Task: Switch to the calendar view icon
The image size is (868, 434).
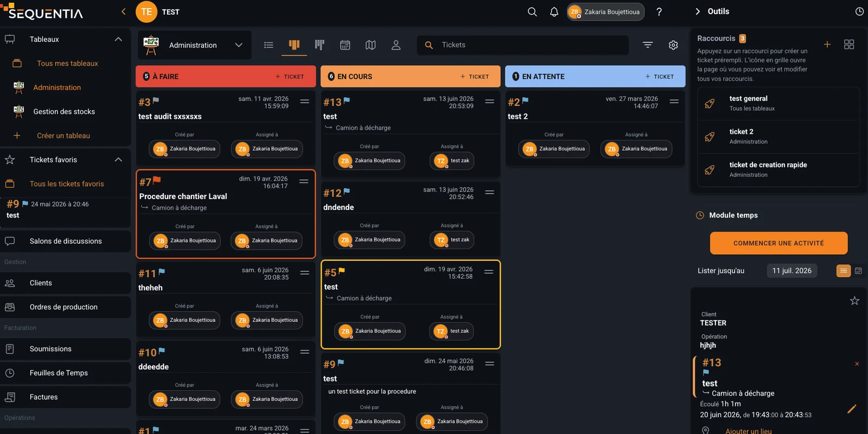Action: click(345, 45)
